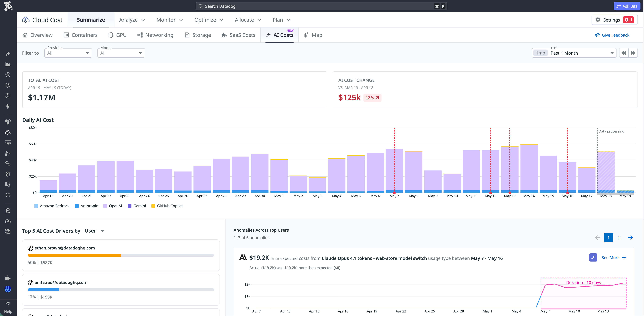Open the Infrastructure hexagons sidebar icon
Screen dimensions: 644x316
click(8, 122)
